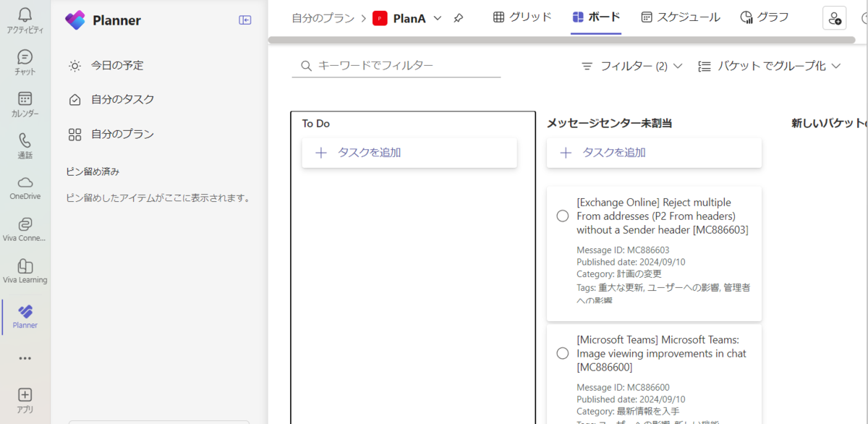The width and height of the screenshot is (868, 424).
Task: Click the To Do bucket title
Action: tap(316, 124)
